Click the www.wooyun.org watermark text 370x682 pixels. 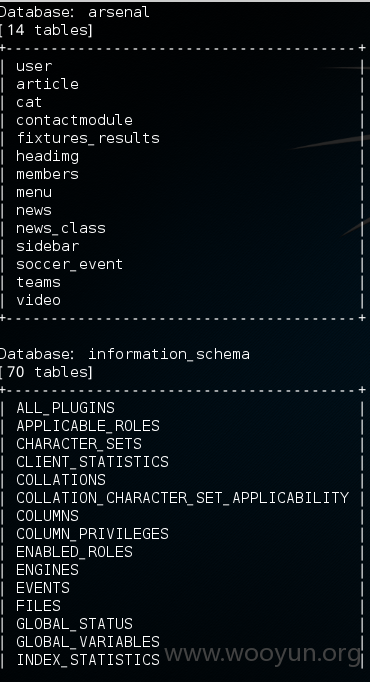(263, 654)
